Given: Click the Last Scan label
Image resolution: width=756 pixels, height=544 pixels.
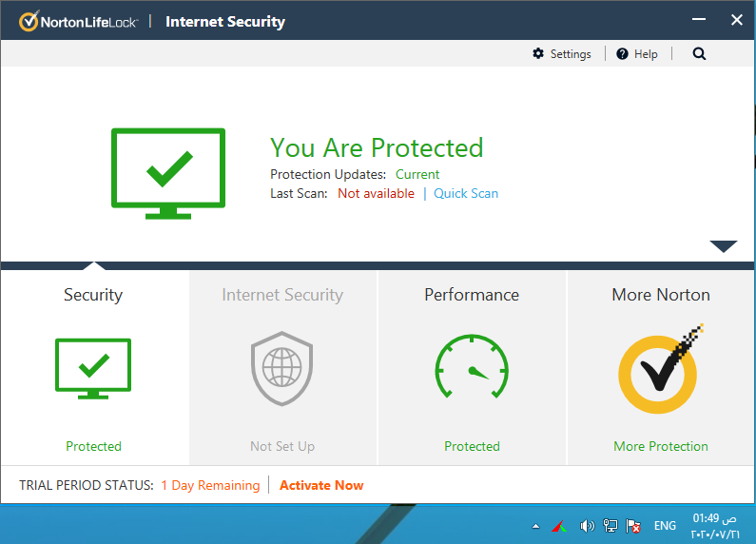Looking at the screenshot, I should click(299, 193).
